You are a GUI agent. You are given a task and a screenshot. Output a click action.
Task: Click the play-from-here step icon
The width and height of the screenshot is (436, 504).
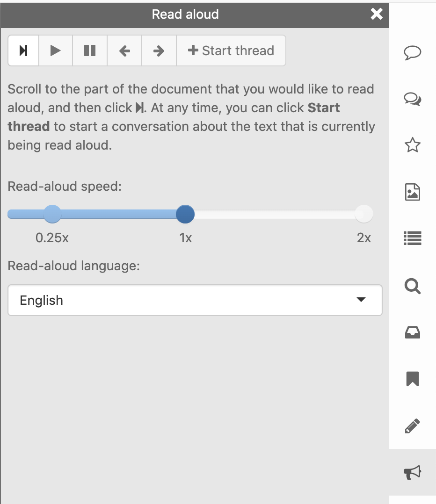click(x=23, y=50)
